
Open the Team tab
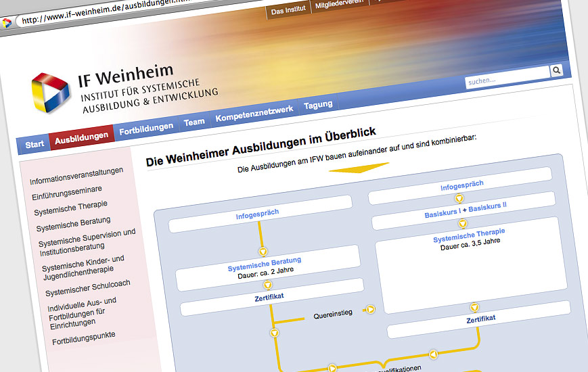tap(194, 122)
